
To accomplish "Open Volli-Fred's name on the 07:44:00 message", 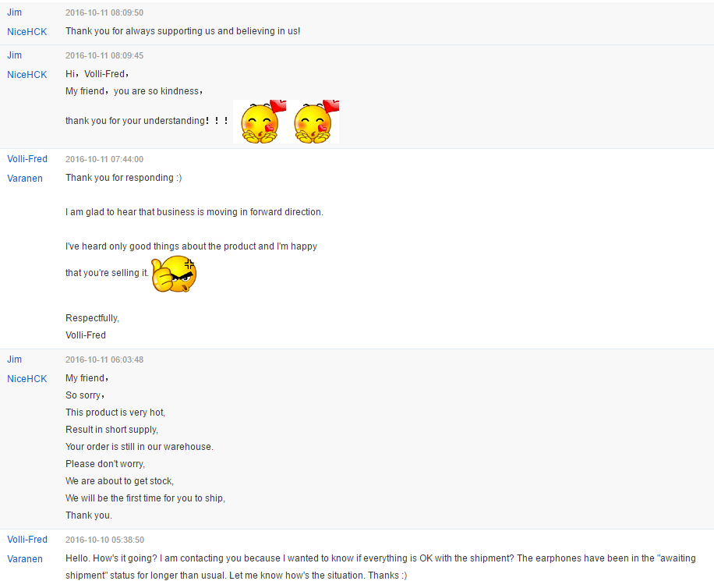I will 27,159.
